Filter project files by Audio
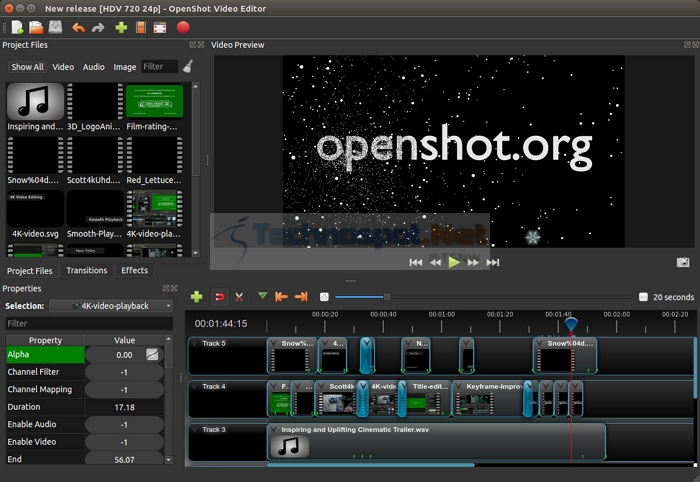700x482 pixels. [93, 67]
